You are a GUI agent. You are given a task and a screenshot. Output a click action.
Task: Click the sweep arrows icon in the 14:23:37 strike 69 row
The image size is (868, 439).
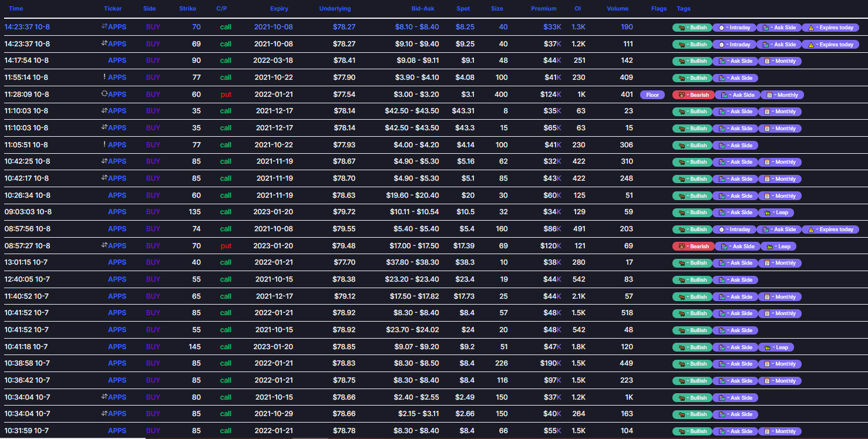[x=104, y=43]
